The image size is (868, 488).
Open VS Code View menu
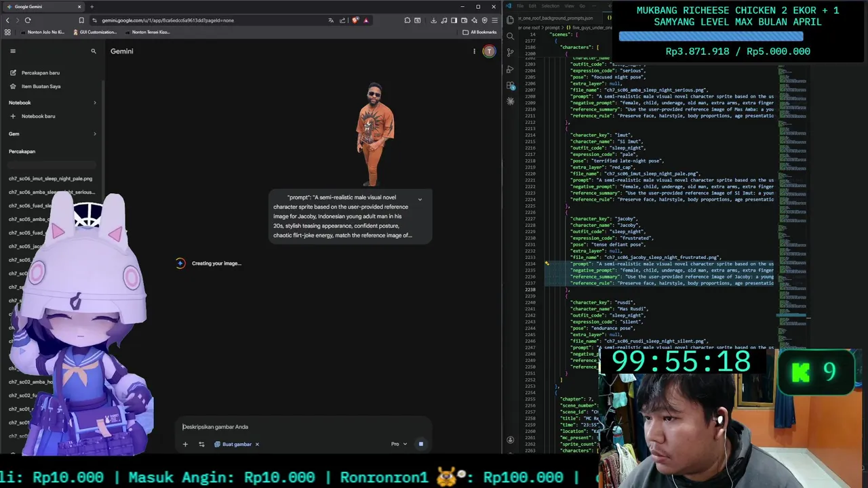(569, 6)
